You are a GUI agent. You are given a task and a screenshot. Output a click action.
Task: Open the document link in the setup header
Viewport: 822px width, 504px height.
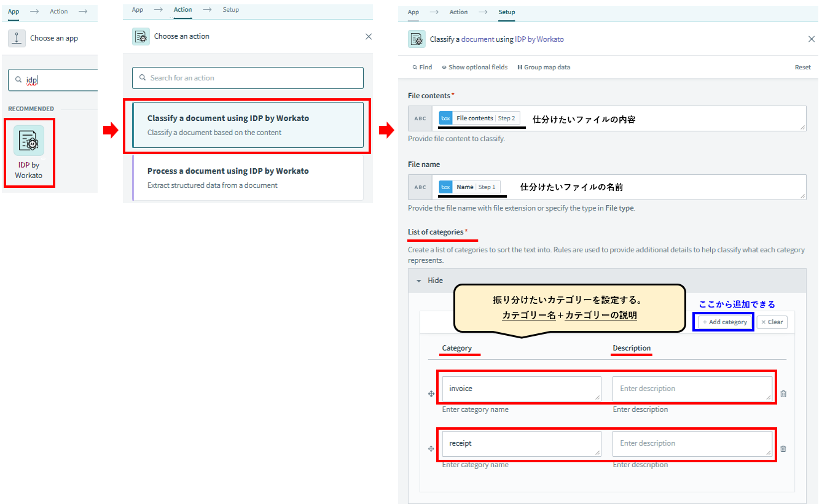coord(477,39)
